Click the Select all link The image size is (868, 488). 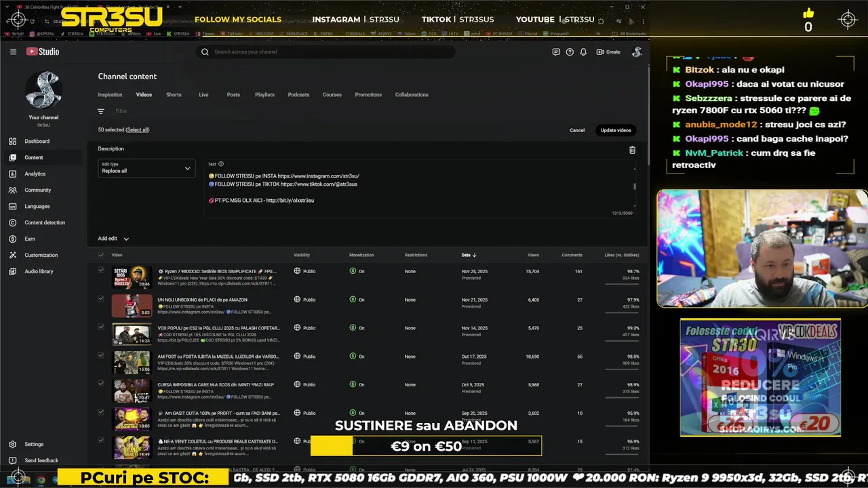point(138,129)
